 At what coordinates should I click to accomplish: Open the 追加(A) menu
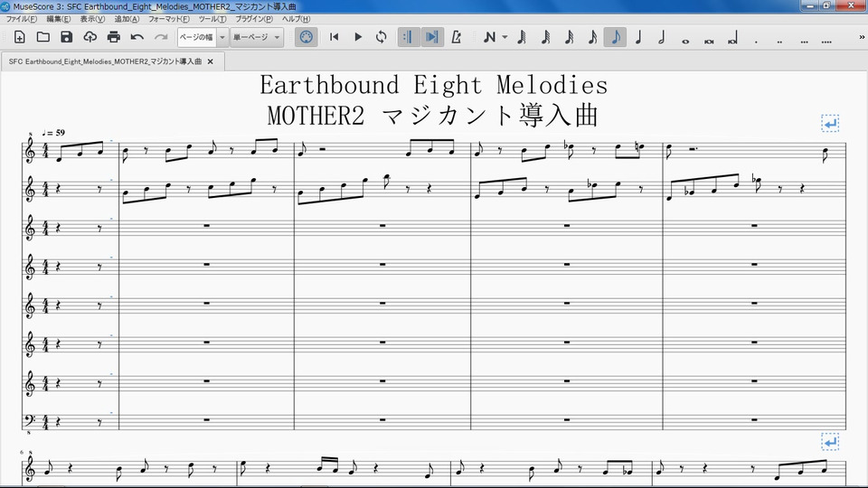pos(127,19)
